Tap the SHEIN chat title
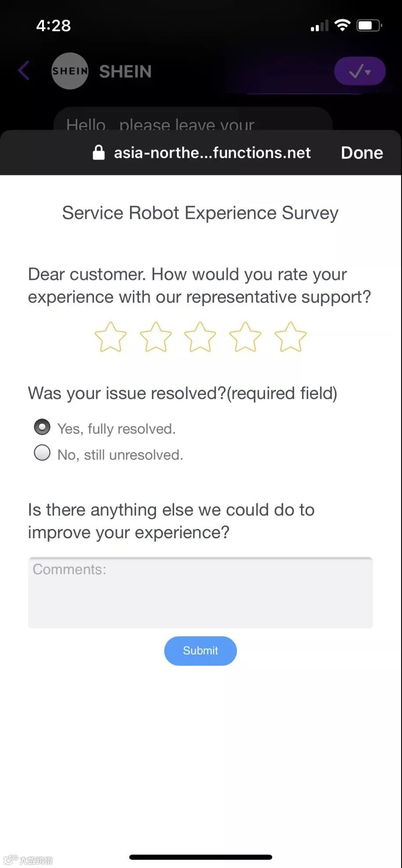 pos(125,71)
